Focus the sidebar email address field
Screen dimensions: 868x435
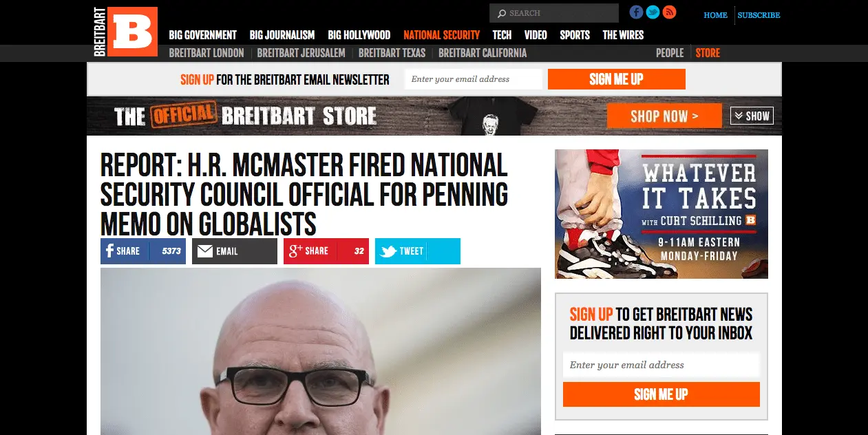661,365
